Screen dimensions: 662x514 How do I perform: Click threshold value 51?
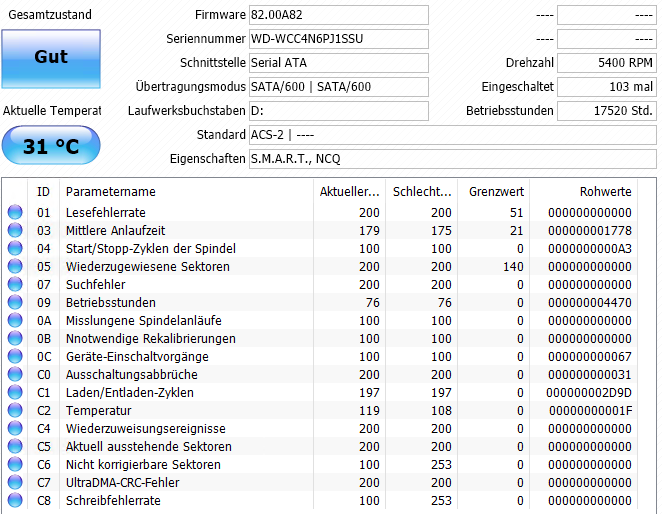[516, 212]
